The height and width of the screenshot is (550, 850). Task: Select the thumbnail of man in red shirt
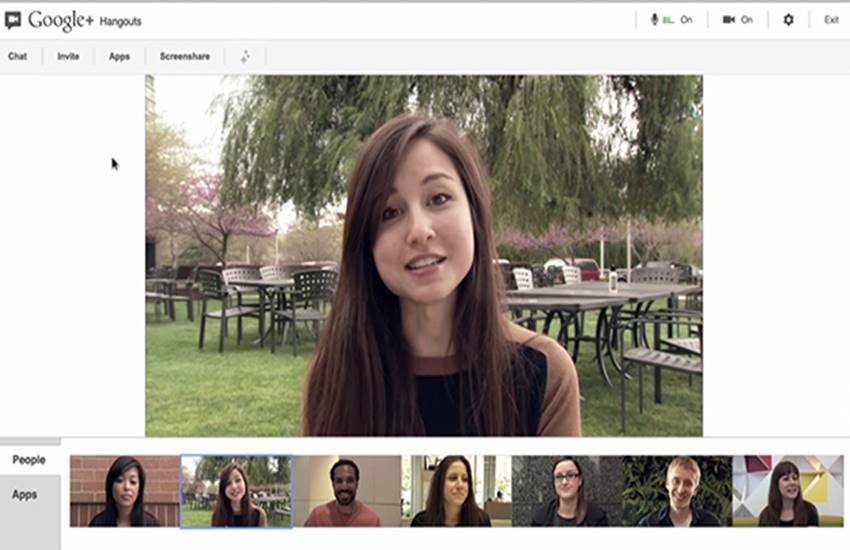click(x=347, y=491)
